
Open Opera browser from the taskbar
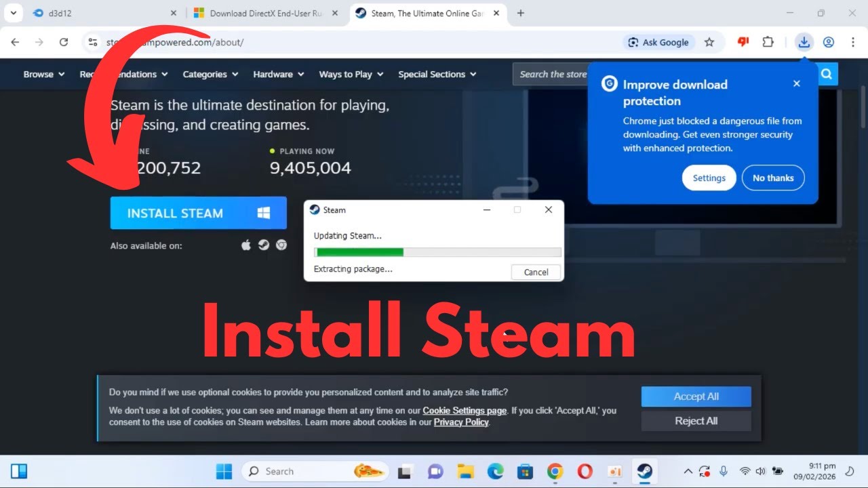pyautogui.click(x=585, y=471)
